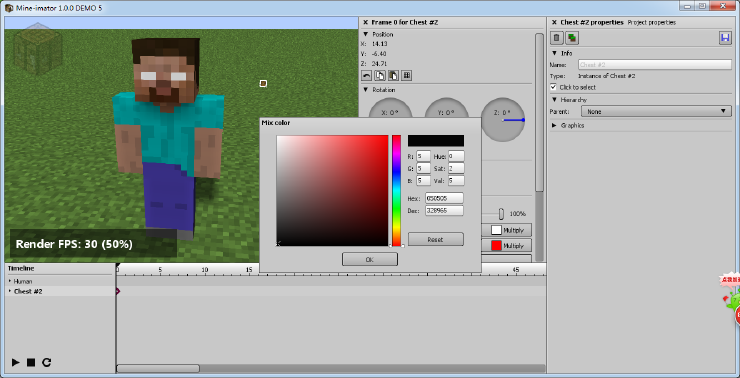Click the rainbow hue strip
The height and width of the screenshot is (378, 740).
coord(396,191)
